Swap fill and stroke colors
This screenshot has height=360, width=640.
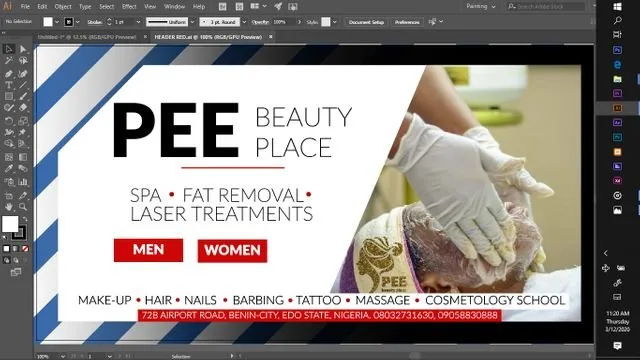[25, 220]
